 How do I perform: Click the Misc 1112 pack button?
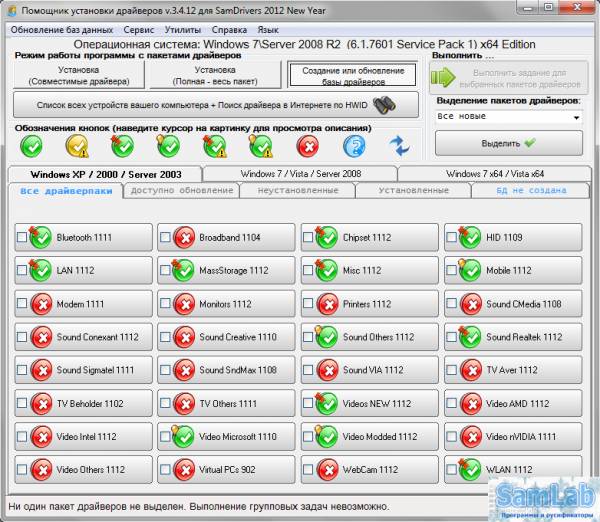point(370,271)
